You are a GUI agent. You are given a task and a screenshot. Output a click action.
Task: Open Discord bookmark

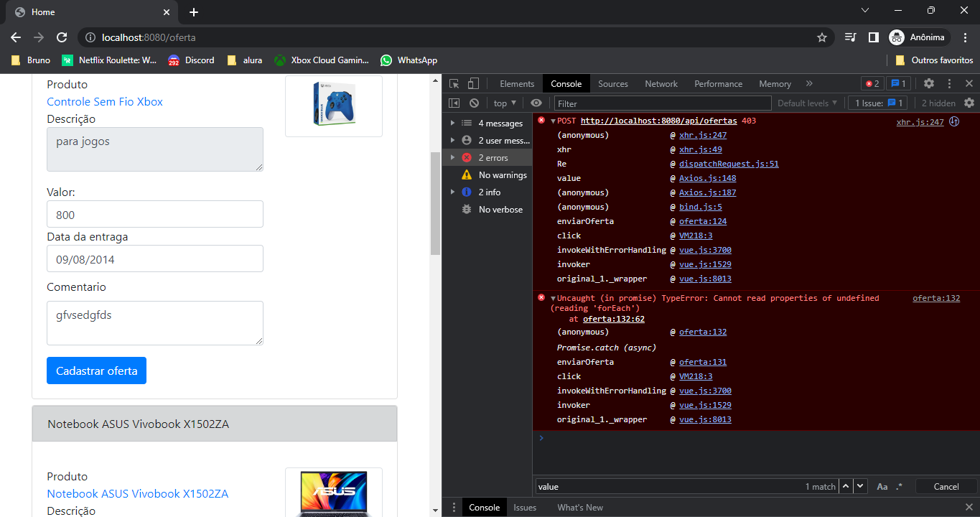(191, 60)
